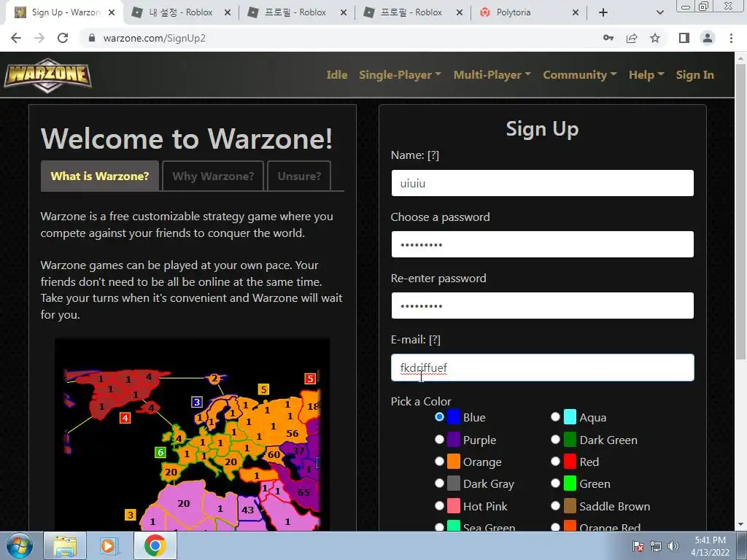
Task: Select Saddle Brown color radio button
Action: coord(555,506)
